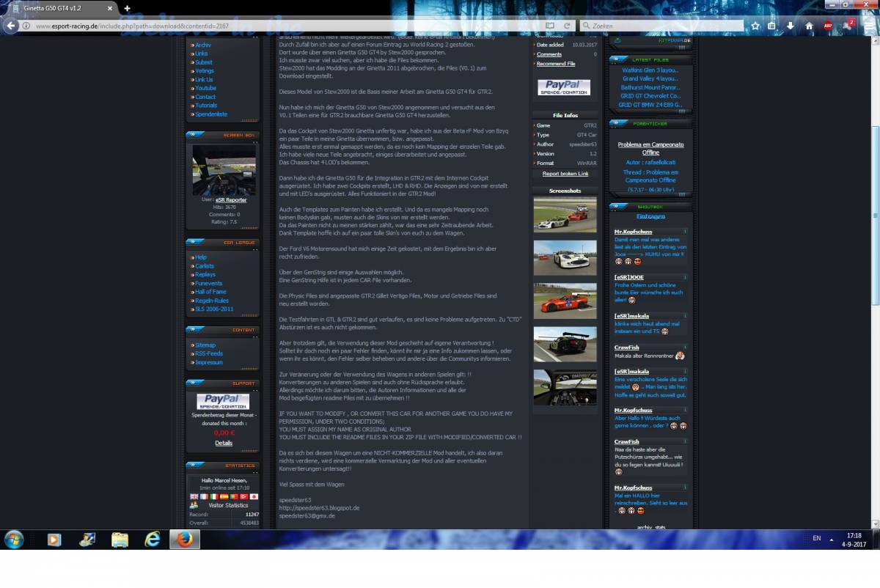Open the Tutorials sidebar link
880x588 pixels.
(205, 106)
